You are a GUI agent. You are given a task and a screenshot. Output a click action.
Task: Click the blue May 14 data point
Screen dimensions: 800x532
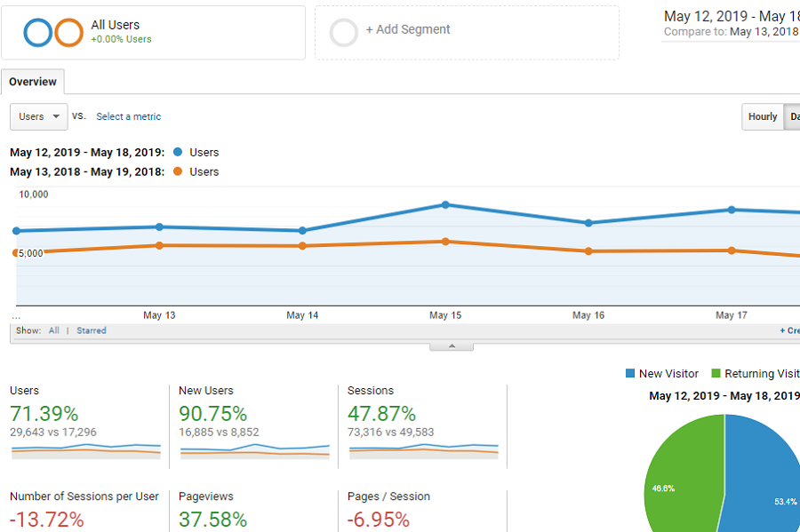(x=302, y=230)
